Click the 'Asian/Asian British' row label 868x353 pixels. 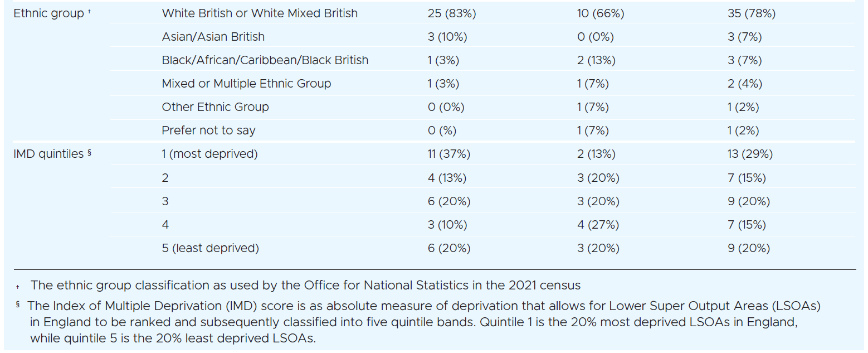(x=213, y=37)
